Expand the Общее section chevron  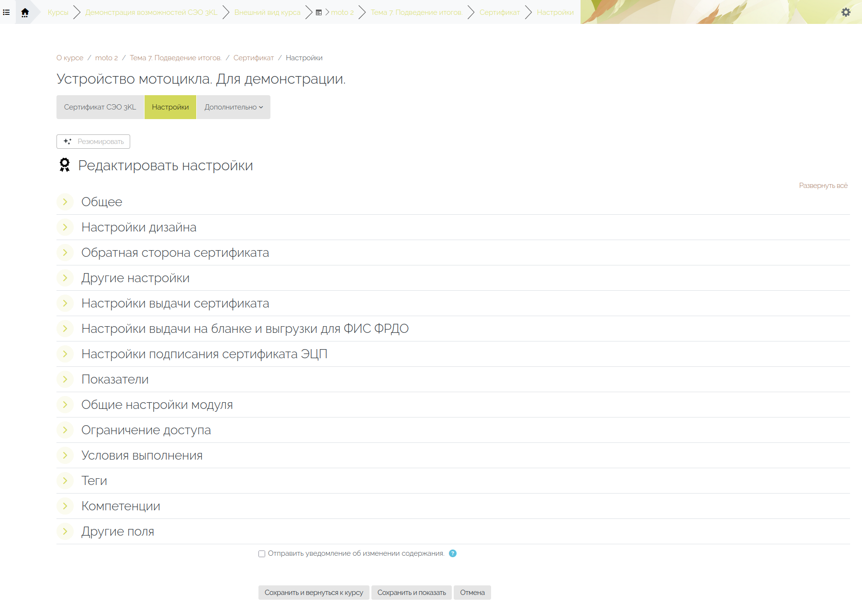(x=65, y=202)
